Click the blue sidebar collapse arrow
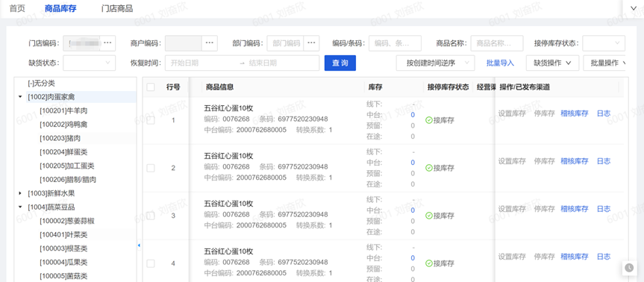644x282 pixels. (x=139, y=245)
